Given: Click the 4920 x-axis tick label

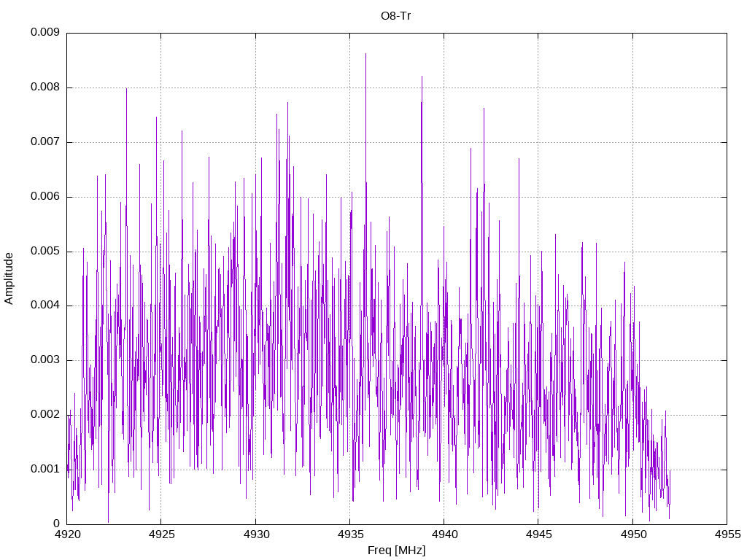Looking at the screenshot, I should click(67, 534).
